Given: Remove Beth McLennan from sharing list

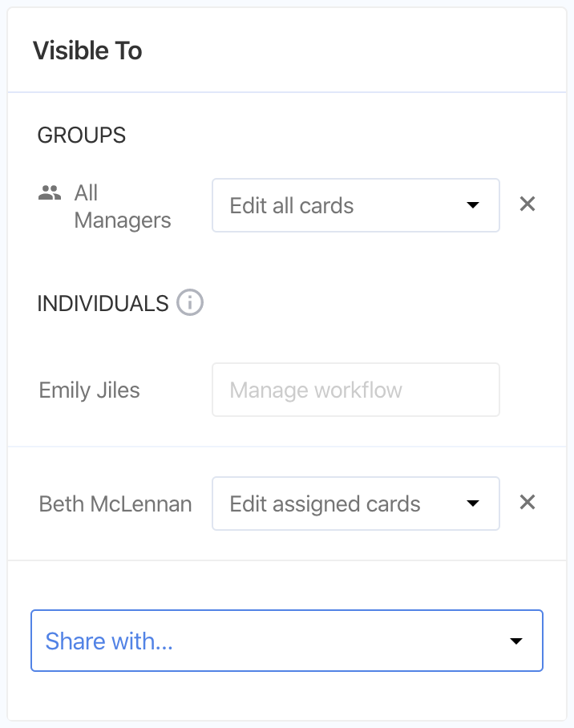Looking at the screenshot, I should coord(527,503).
